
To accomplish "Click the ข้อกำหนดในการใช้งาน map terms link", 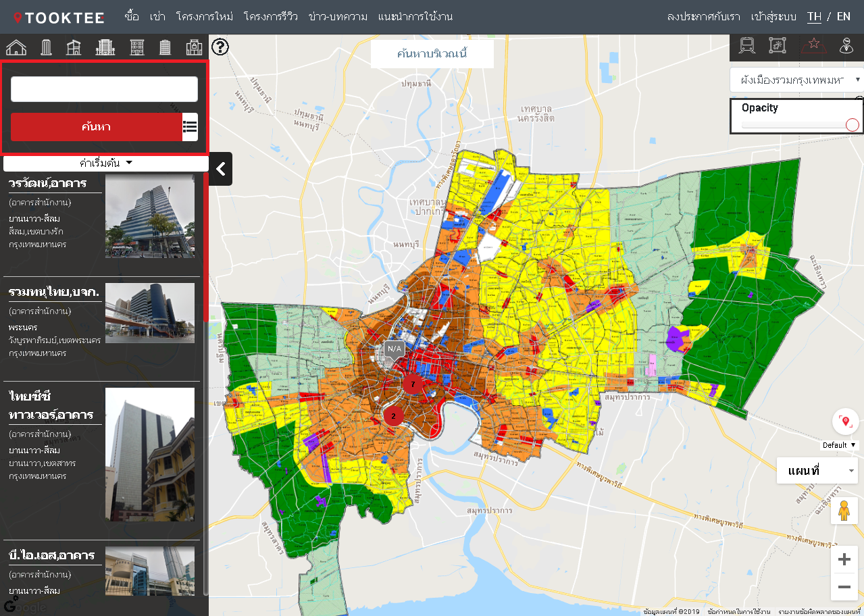I will point(739,611).
